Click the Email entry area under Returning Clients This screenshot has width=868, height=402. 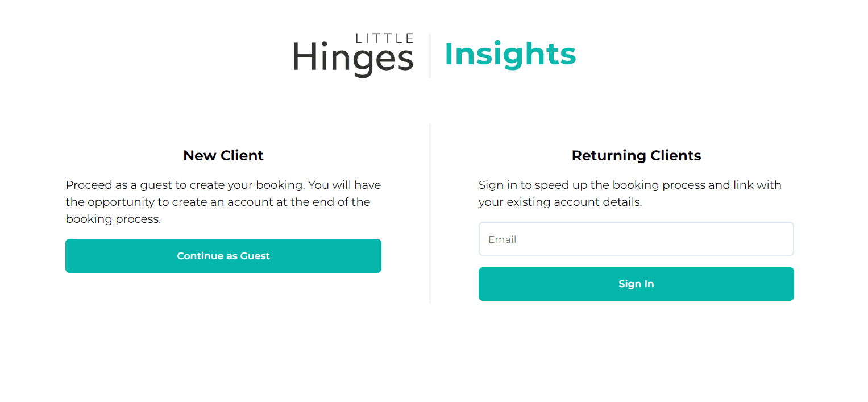pyautogui.click(x=636, y=239)
